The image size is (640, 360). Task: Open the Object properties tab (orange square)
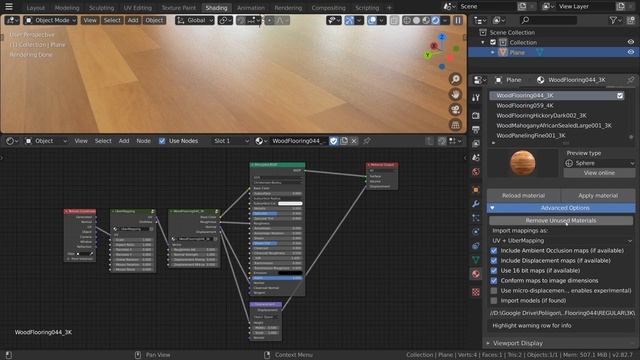coord(476,190)
